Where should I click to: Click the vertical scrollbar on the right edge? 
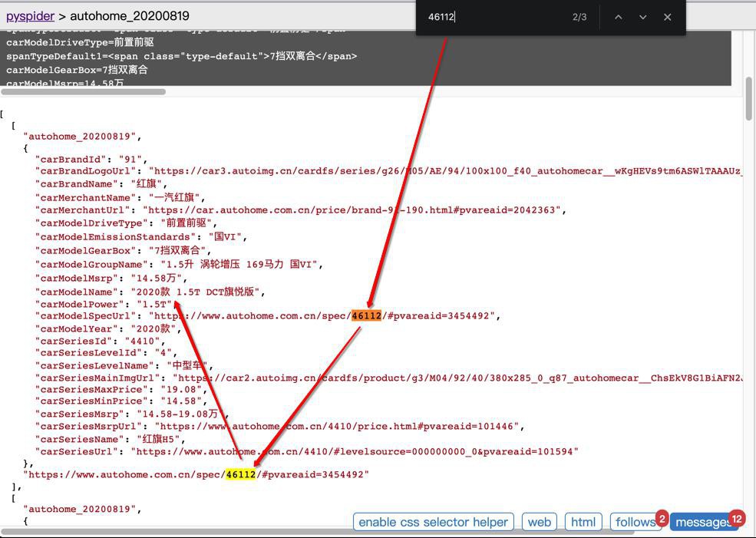pyautogui.click(x=748, y=98)
